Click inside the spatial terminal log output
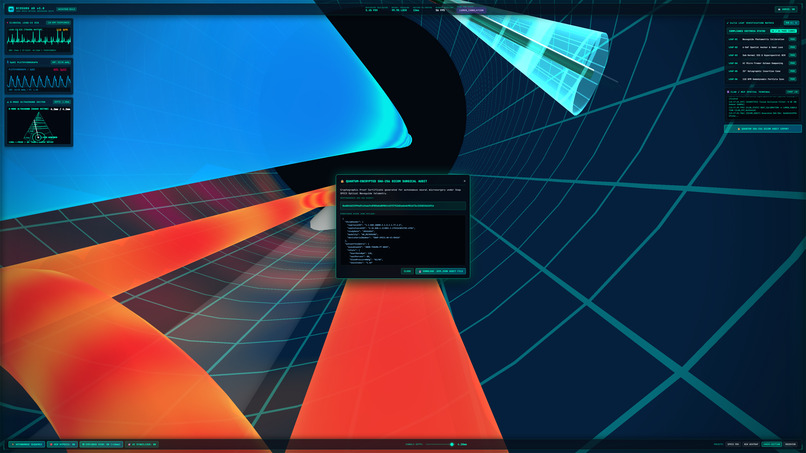 (762, 107)
